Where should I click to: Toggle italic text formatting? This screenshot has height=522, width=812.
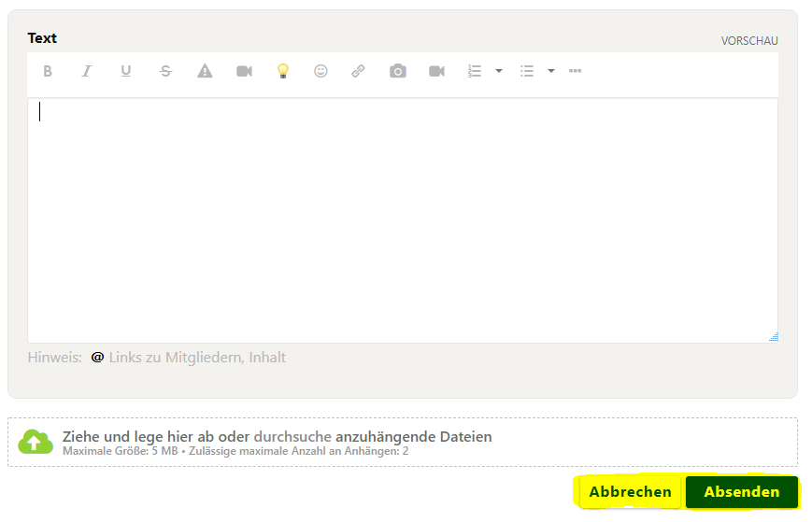pyautogui.click(x=87, y=71)
